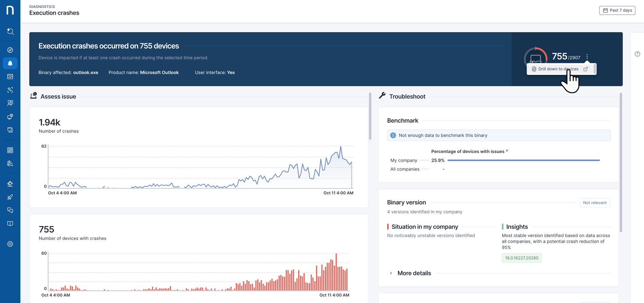Click the sort icon beside Percentage of devices
The height and width of the screenshot is (303, 644).
[507, 151]
